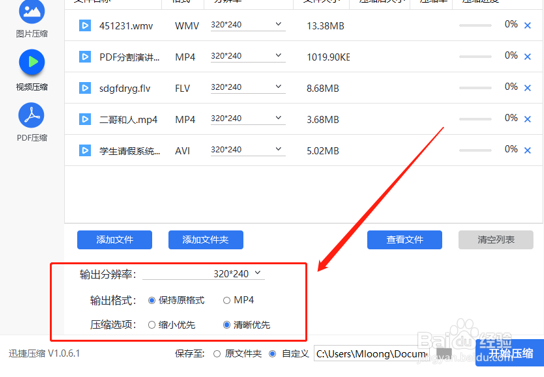Click the progress bar of 451231.wmv
Viewport: 544px width, 377px height.
pyautogui.click(x=475, y=25)
